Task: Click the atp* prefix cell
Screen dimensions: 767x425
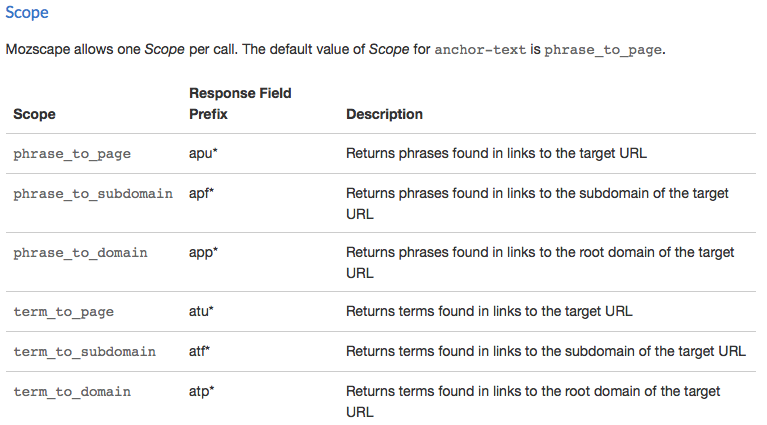Action: (202, 391)
